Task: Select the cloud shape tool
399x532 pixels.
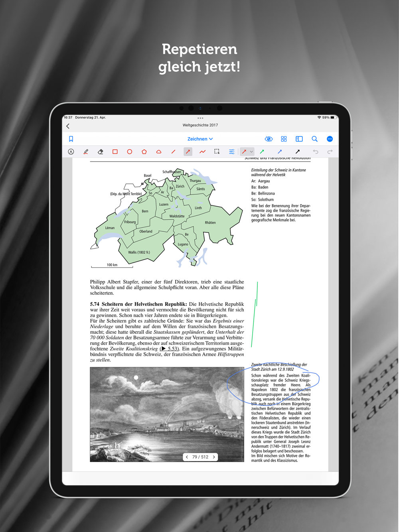Action: coord(159,152)
